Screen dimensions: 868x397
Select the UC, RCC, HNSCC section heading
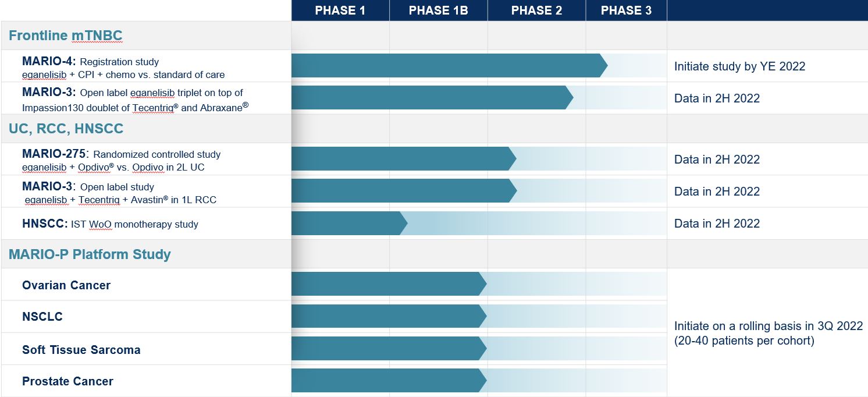(66, 129)
